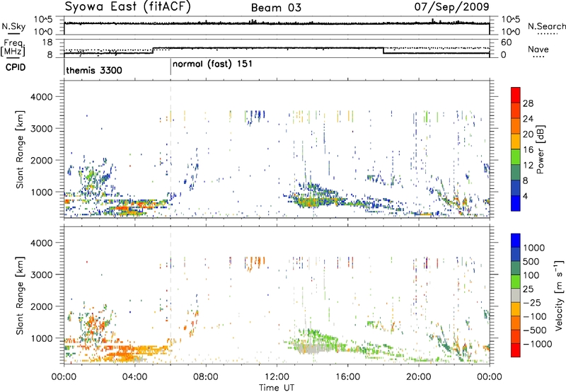The height and width of the screenshot is (392, 566).
Task: Click the red bottom segment of the Velocity colorbar
Action: pyautogui.click(x=516, y=350)
